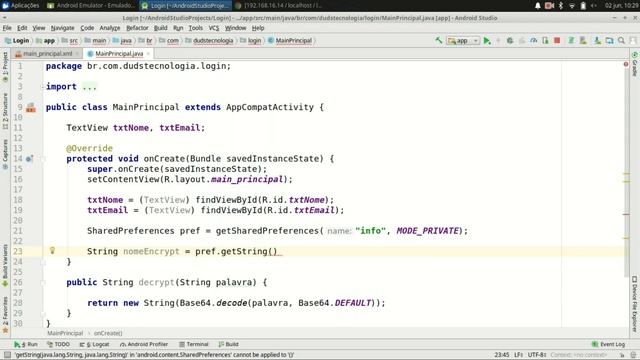
Task: Open the Analyze menu
Action: (x=110, y=28)
